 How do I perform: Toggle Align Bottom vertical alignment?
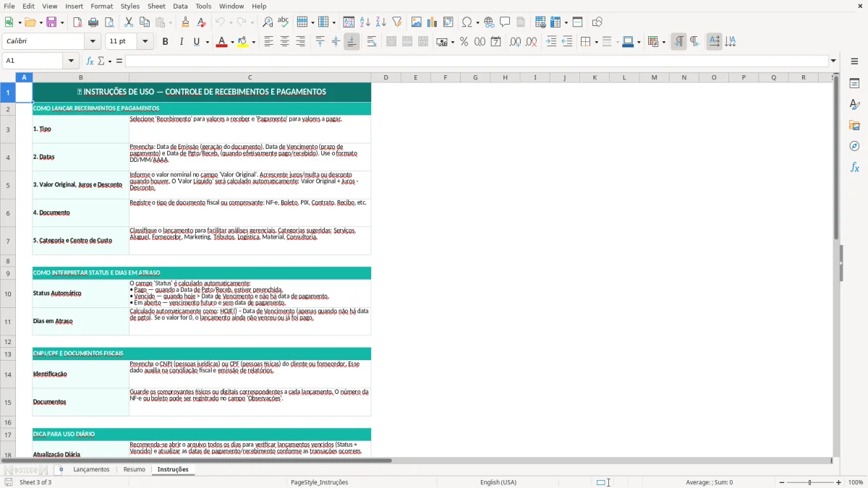coord(352,42)
